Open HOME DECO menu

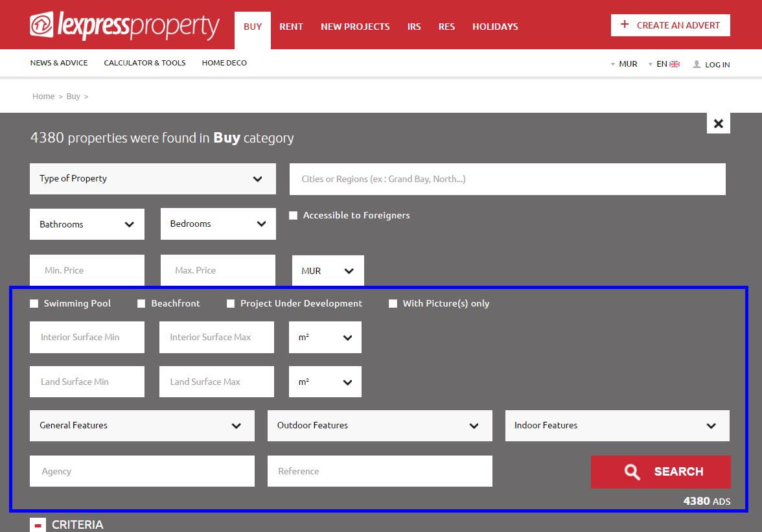[x=224, y=63]
